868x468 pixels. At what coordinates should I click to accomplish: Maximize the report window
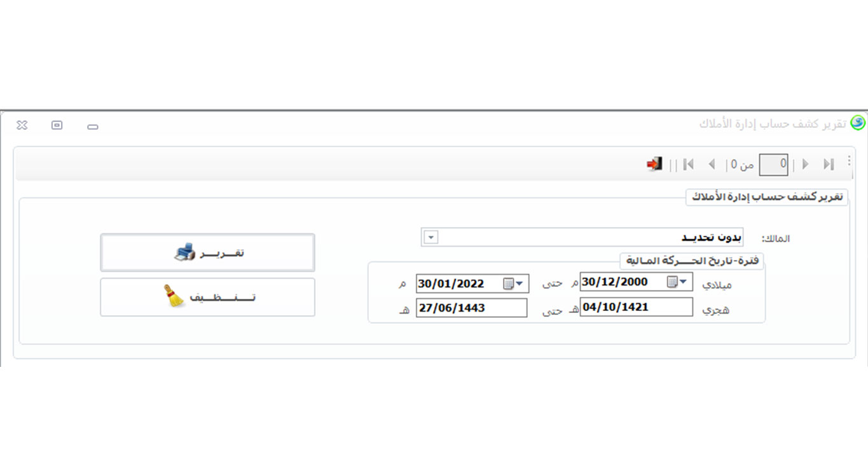point(57,125)
